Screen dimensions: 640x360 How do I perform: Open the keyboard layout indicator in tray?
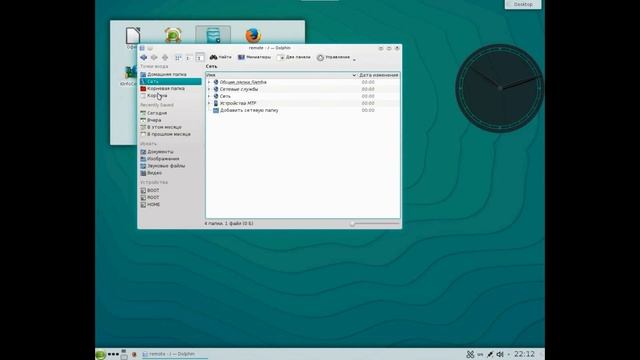[480, 355]
